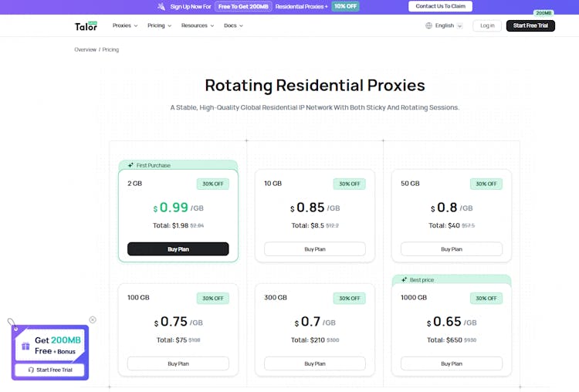Go to Overview breadcrumb link
This screenshot has width=579, height=392.
(x=85, y=49)
